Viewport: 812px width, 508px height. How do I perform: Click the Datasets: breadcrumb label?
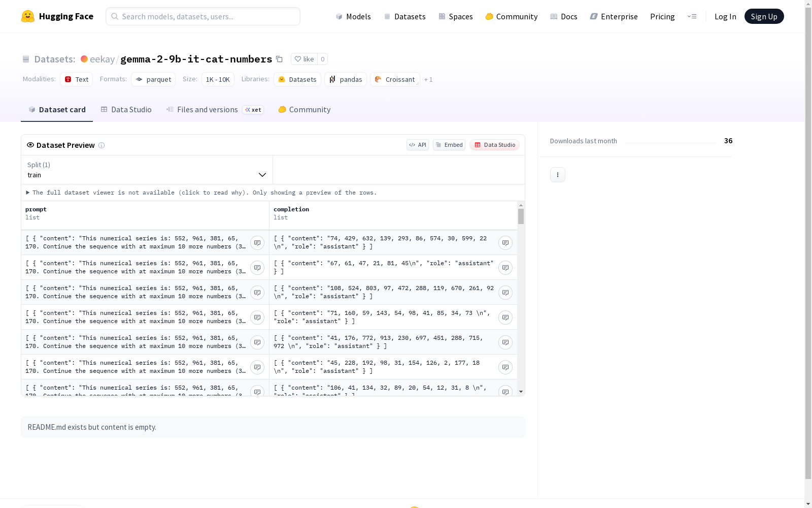pyautogui.click(x=55, y=59)
